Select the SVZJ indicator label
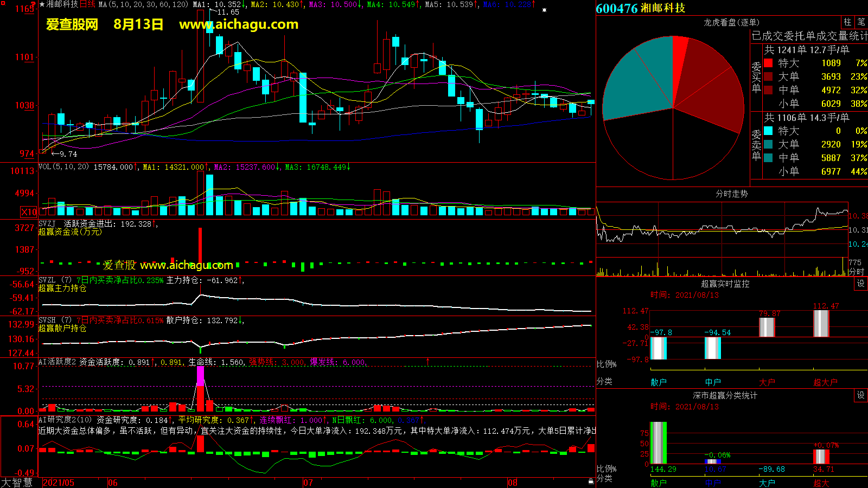This screenshot has width=868, height=488. pyautogui.click(x=47, y=223)
